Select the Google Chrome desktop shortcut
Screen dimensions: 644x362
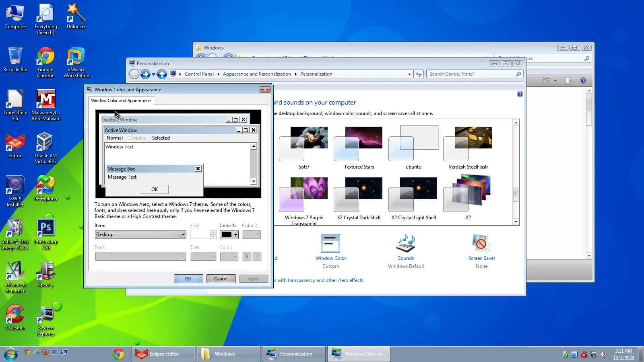pyautogui.click(x=45, y=62)
